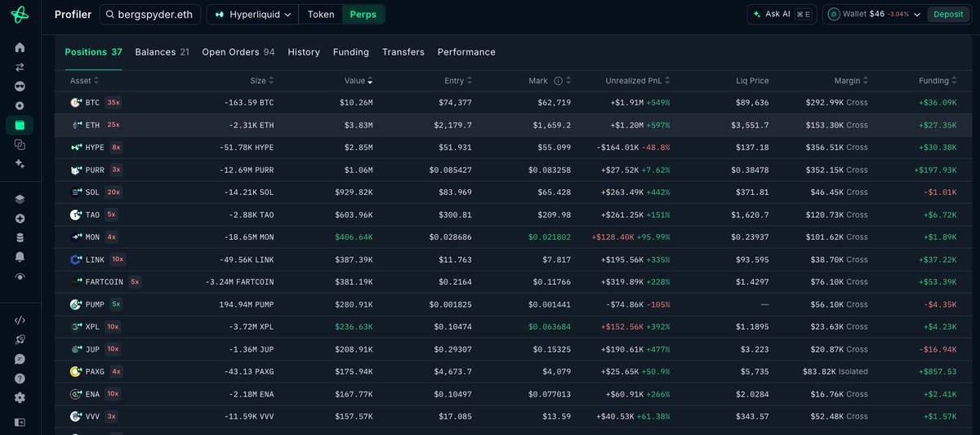Image resolution: width=980 pixels, height=435 pixels.
Task: Switch to Token view toggle
Action: [320, 14]
